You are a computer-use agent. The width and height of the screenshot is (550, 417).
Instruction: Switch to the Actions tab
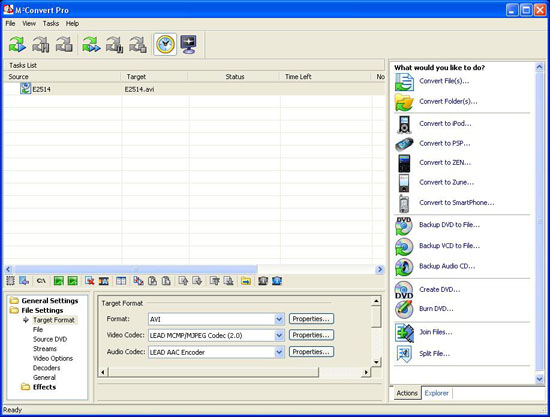407,393
